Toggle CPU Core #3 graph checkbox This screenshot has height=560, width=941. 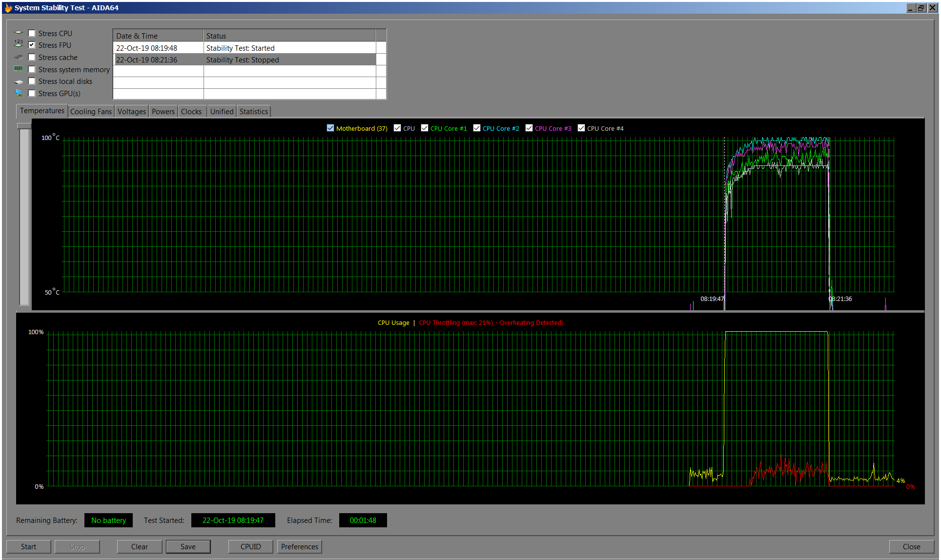(529, 128)
